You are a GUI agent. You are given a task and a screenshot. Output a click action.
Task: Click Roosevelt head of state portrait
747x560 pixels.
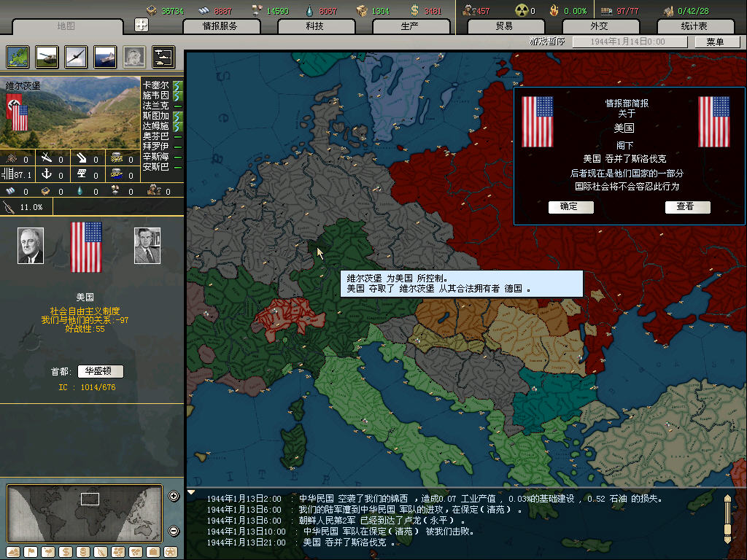click(x=31, y=246)
